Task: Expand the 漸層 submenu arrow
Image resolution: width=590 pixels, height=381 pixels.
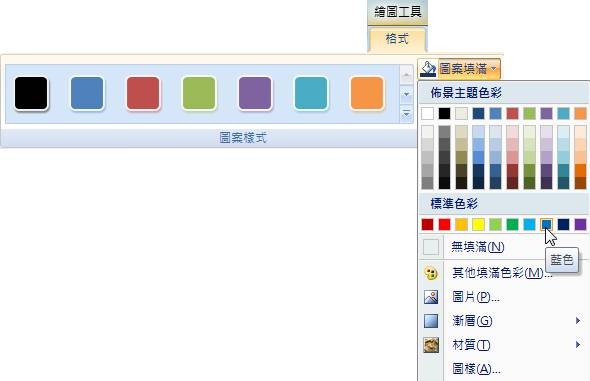Action: pos(578,321)
